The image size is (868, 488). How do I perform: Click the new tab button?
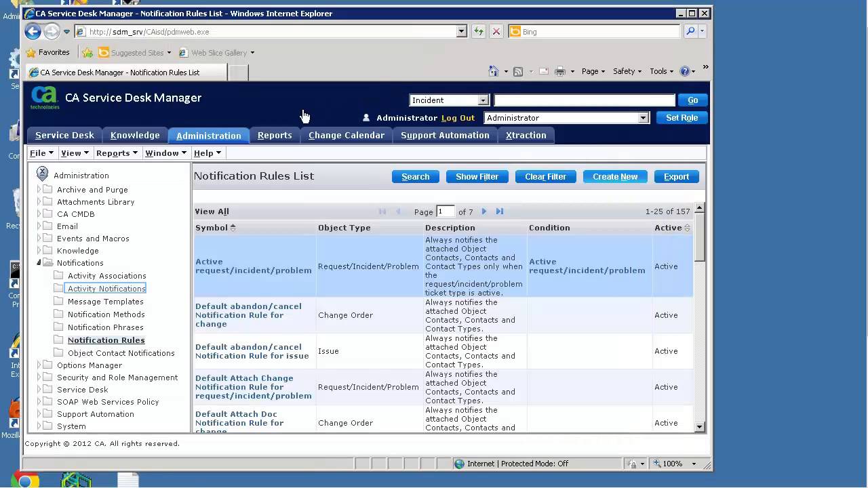coord(238,73)
